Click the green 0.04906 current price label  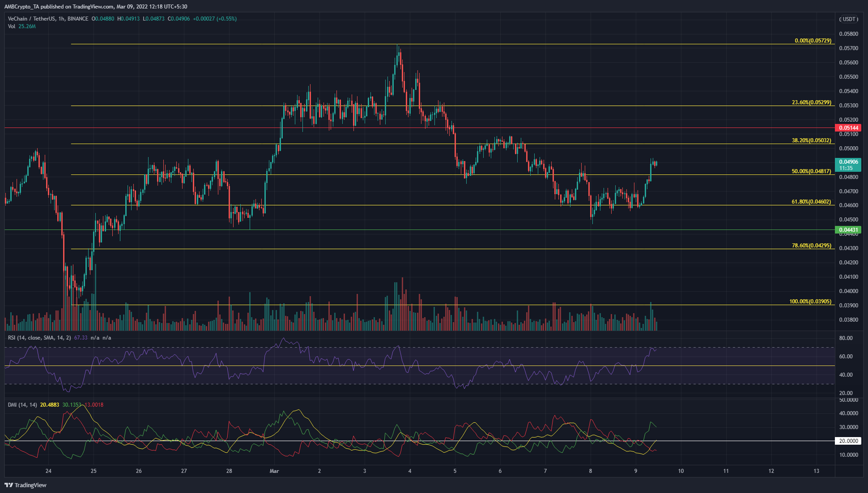click(848, 162)
